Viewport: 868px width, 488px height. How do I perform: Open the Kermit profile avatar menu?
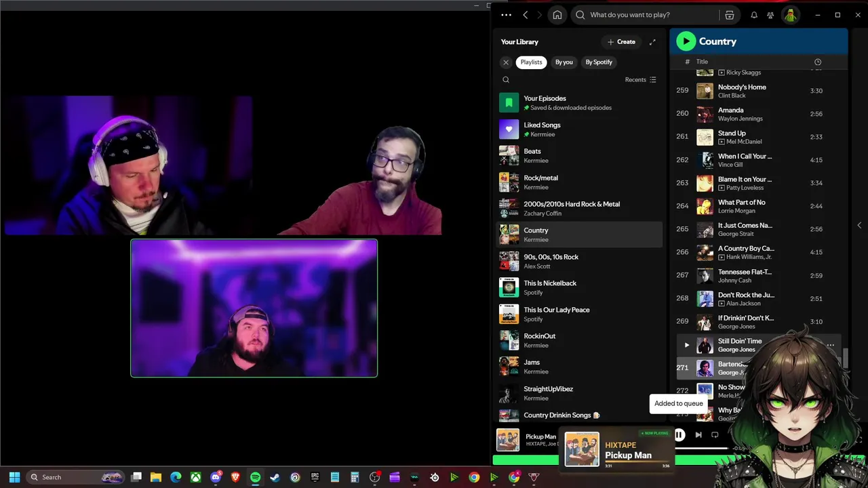(791, 15)
